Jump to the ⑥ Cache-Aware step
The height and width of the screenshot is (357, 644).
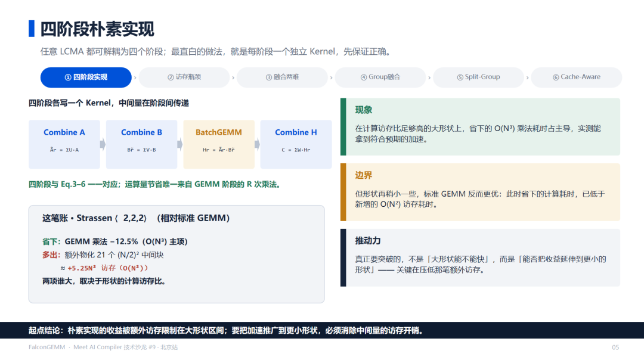point(577,77)
